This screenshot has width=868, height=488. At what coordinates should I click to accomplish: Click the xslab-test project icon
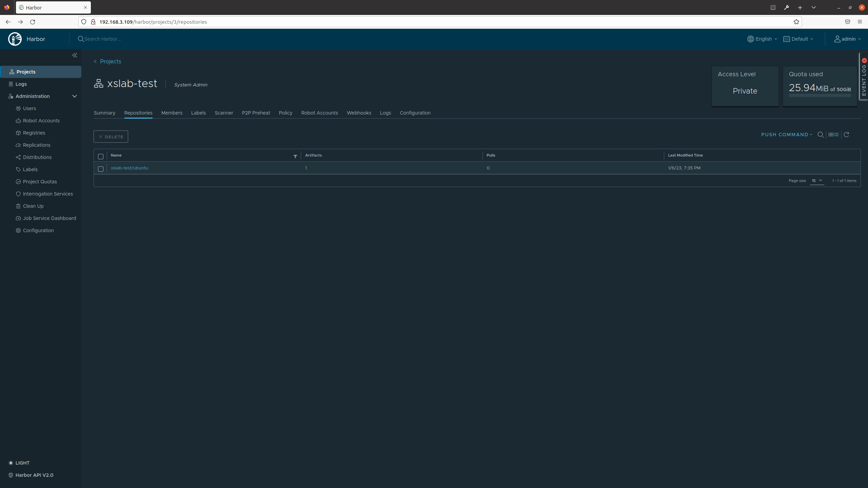click(99, 83)
